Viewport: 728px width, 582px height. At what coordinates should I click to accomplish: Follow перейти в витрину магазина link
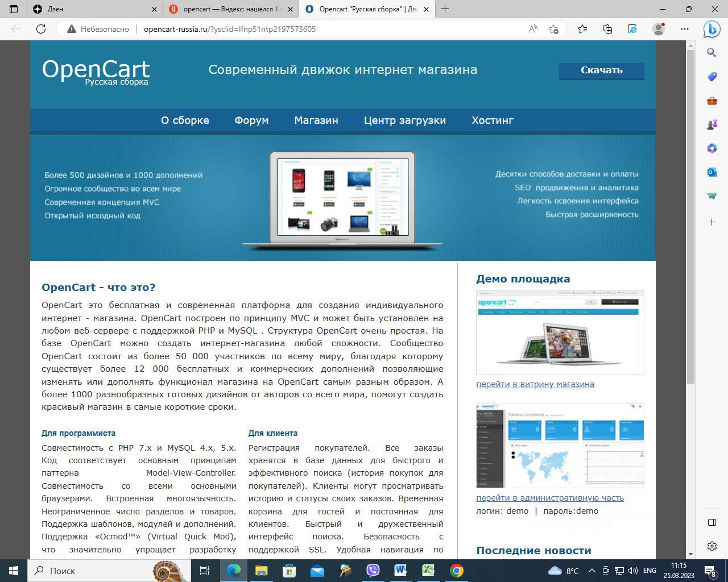[x=535, y=384]
